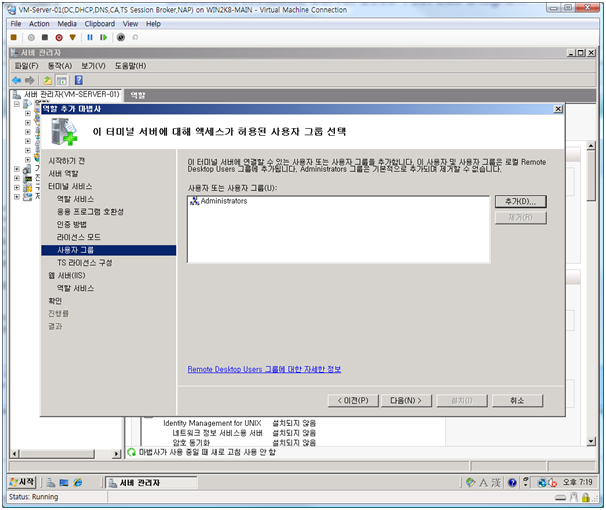Open the View menu of VM Connection
The height and width of the screenshot is (510, 606).
[x=130, y=24]
